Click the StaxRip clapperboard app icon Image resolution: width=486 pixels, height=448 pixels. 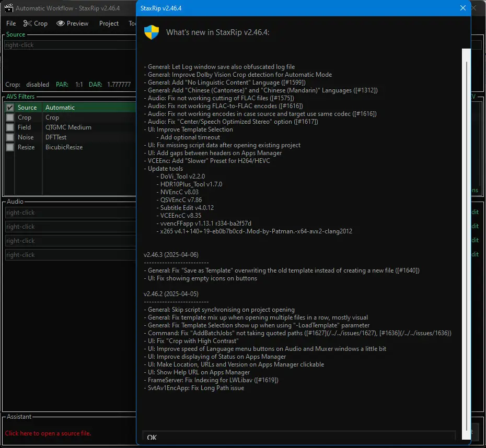(x=9, y=8)
